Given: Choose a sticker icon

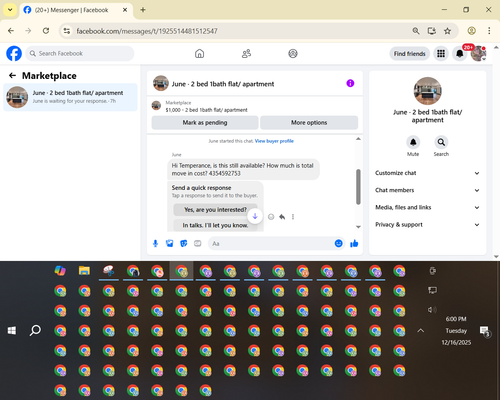Looking at the screenshot, I should pos(183,244).
